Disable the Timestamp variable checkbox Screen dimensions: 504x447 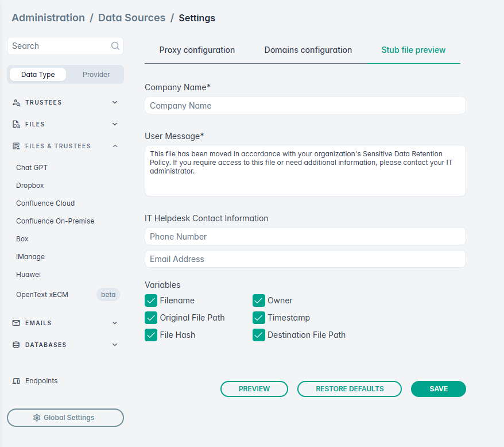(x=259, y=318)
